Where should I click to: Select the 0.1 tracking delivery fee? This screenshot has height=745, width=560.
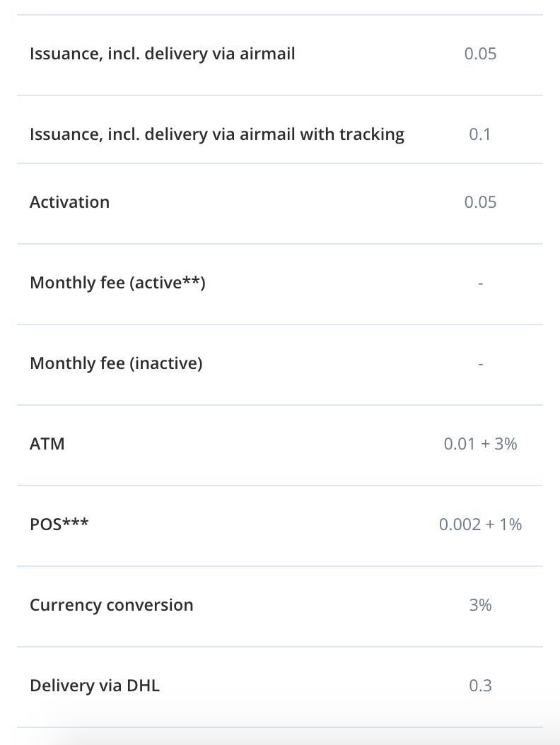pos(480,134)
